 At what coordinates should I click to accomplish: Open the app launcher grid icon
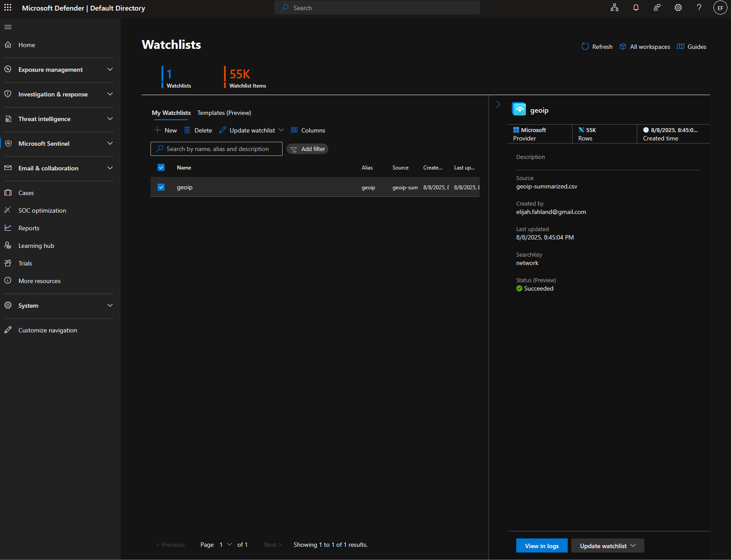click(8, 7)
